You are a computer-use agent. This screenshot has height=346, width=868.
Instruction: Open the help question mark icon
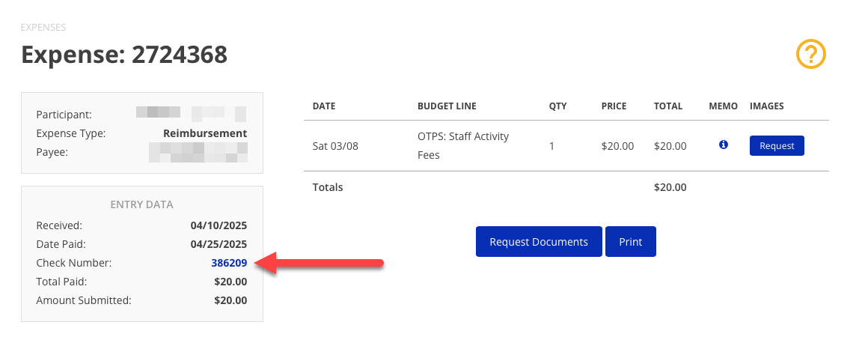[810, 55]
